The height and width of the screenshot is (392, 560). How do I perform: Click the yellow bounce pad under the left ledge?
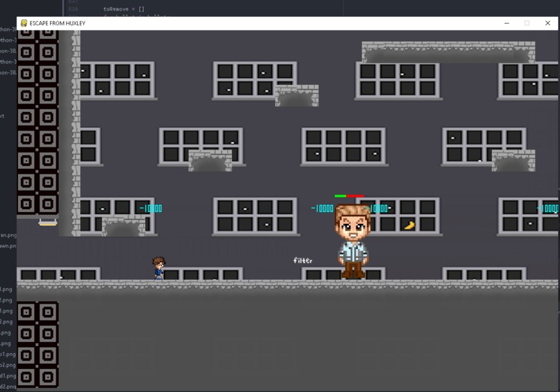[48, 222]
